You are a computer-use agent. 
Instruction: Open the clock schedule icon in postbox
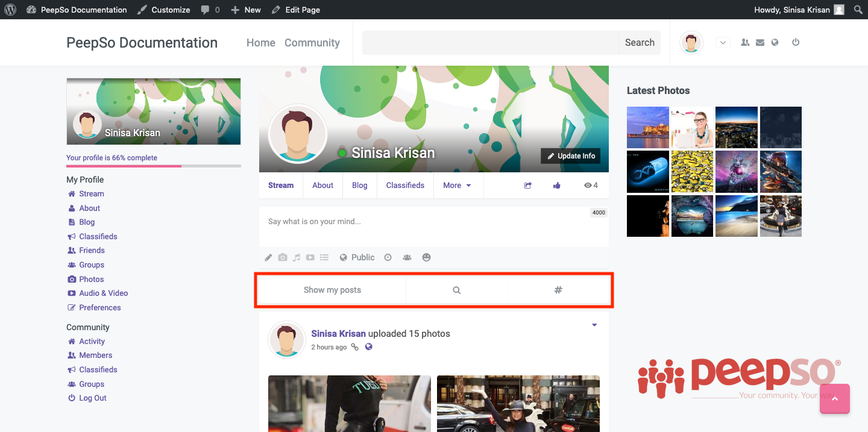(388, 257)
